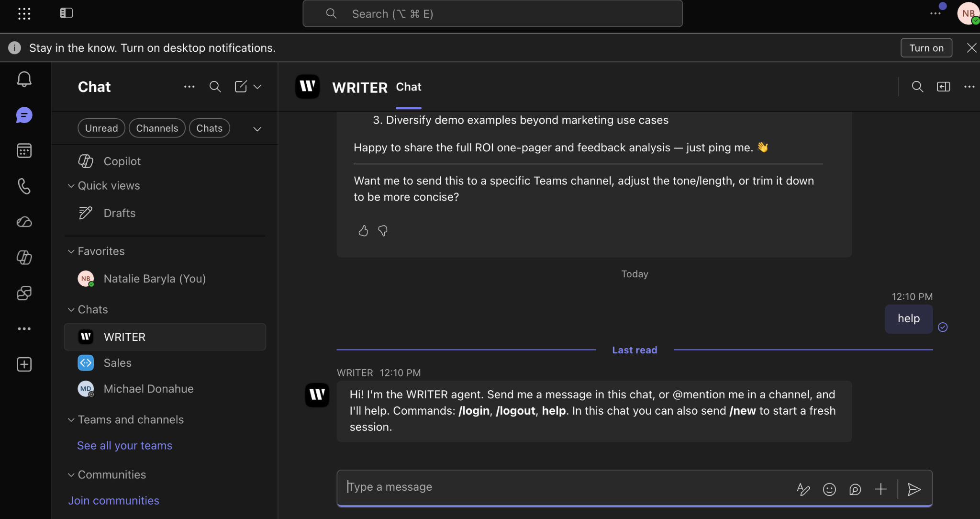Search inside the WRITER conversation
The height and width of the screenshot is (519, 980).
917,87
